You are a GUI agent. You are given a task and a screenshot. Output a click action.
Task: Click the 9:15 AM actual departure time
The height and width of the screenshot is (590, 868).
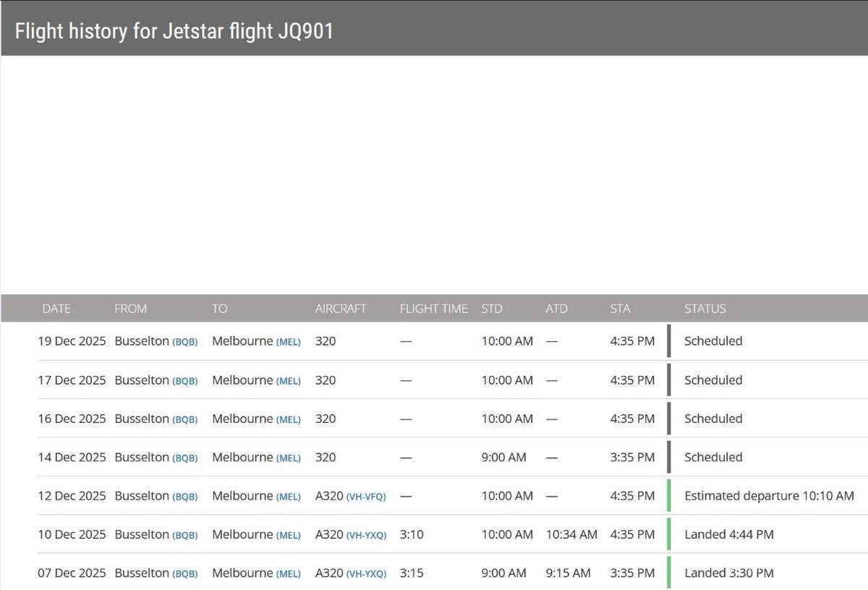point(568,573)
